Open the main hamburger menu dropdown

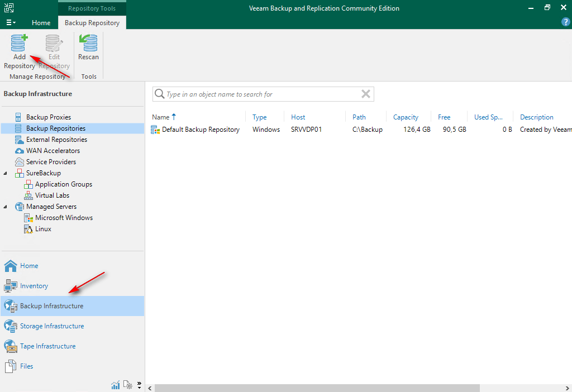point(11,23)
